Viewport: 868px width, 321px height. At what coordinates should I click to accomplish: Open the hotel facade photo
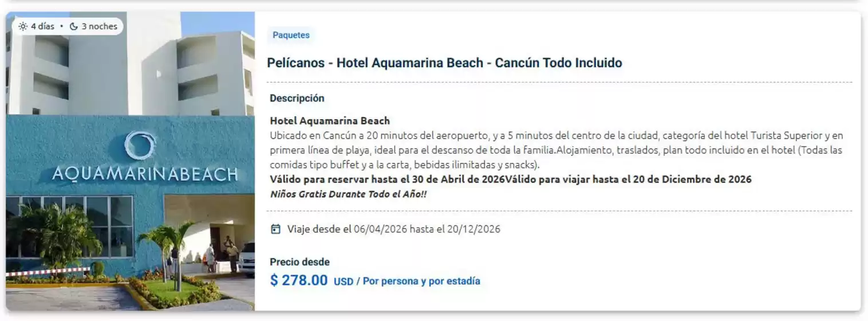131,229
